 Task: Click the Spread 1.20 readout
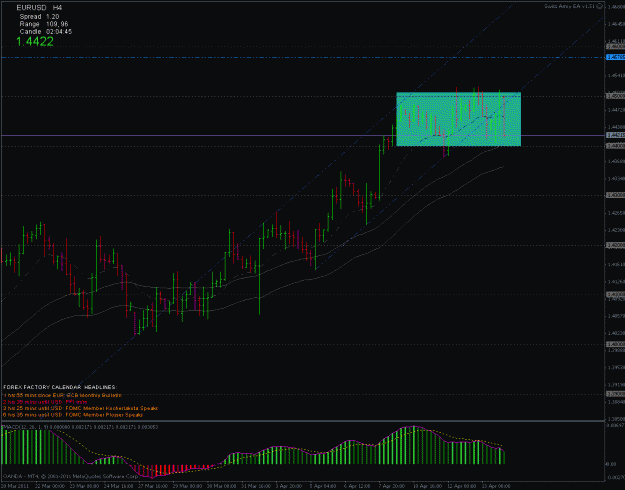pos(39,17)
